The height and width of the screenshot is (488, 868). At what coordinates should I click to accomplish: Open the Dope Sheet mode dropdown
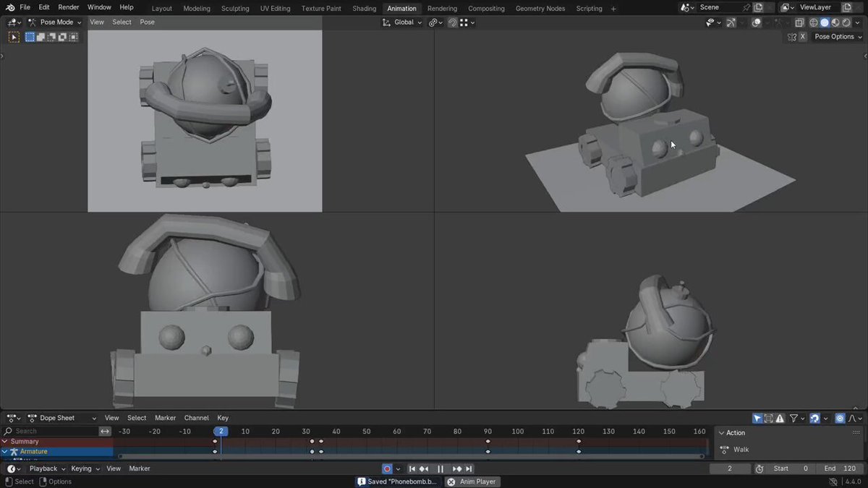[x=61, y=418]
